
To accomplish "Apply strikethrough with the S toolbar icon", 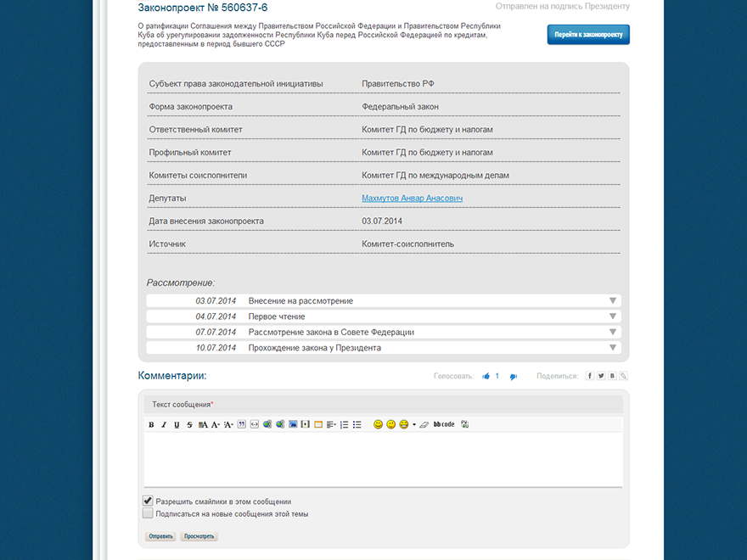I will (189, 425).
